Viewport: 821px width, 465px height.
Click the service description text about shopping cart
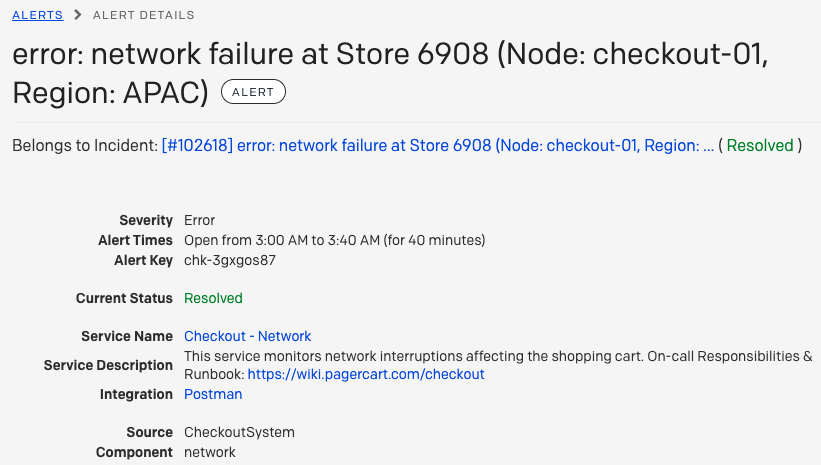pyautogui.click(x=498, y=365)
